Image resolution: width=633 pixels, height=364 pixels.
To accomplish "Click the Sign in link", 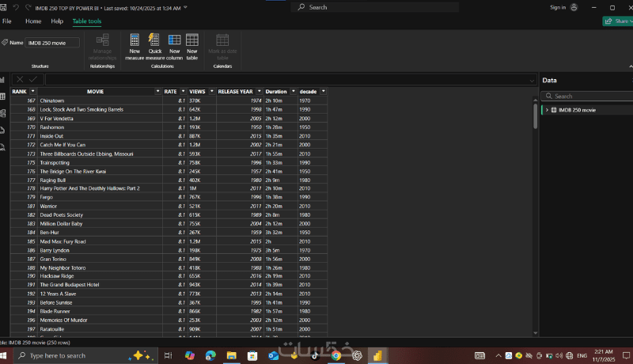I will pos(558,7).
